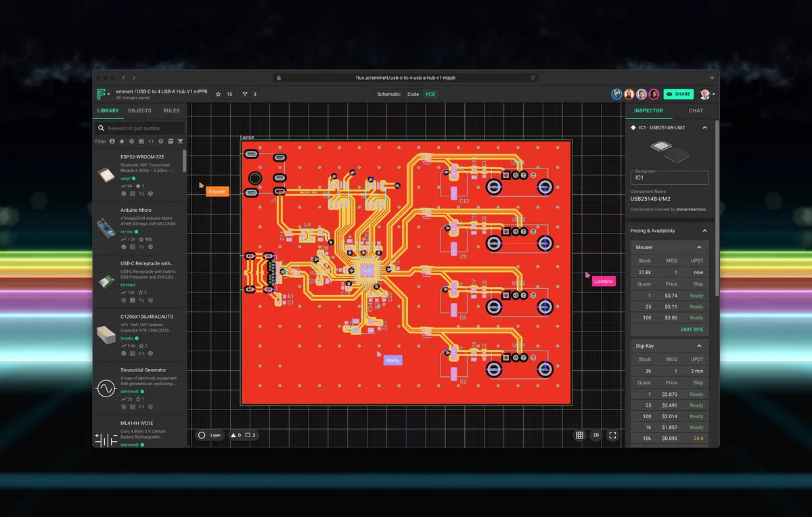
Task: Open the Layer selector button
Action: point(210,435)
